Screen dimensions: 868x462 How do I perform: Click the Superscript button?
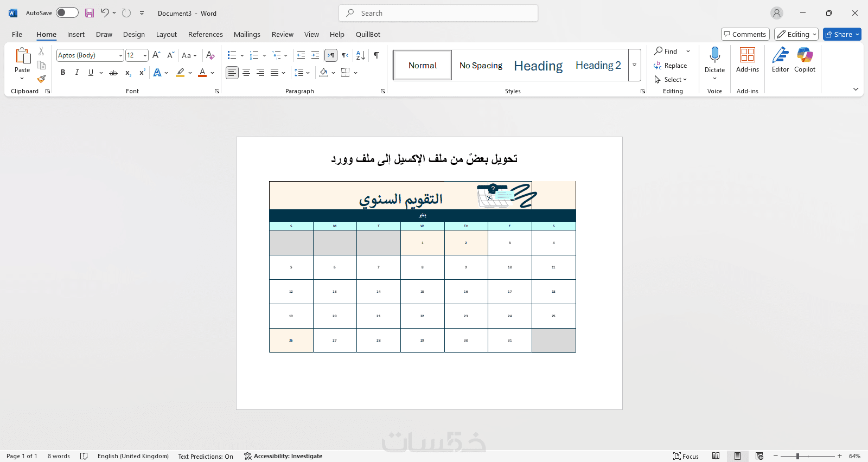(x=142, y=73)
